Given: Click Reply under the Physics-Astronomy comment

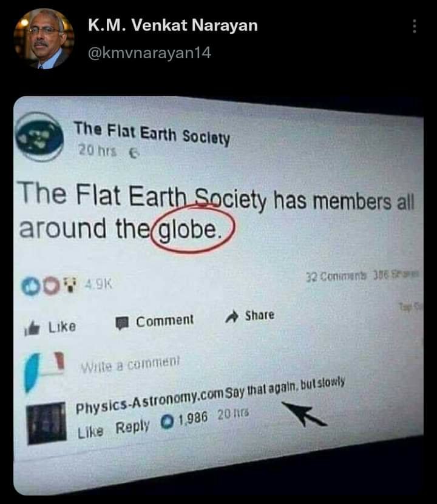Looking at the screenshot, I should coord(132,428).
